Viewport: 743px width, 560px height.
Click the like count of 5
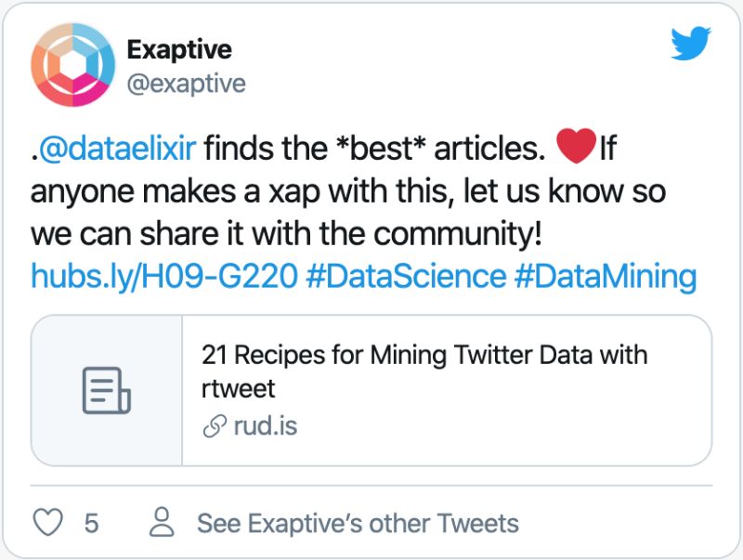(91, 523)
